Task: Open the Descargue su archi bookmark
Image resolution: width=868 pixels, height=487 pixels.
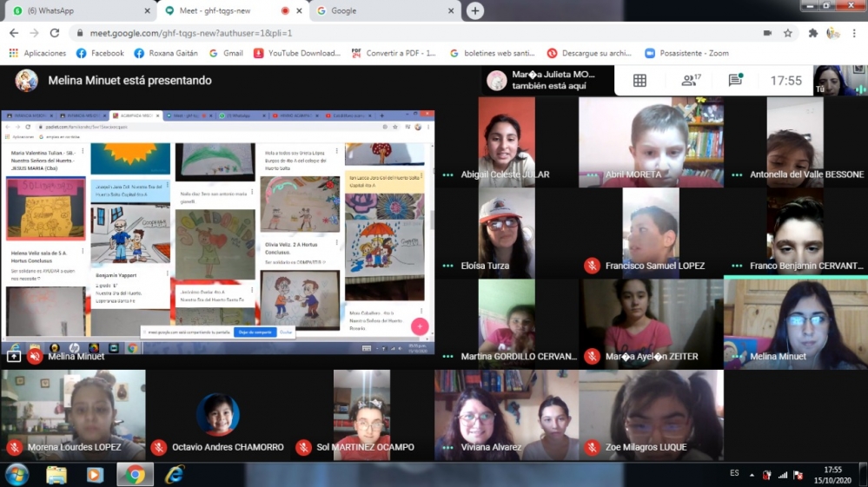Action: pos(589,53)
